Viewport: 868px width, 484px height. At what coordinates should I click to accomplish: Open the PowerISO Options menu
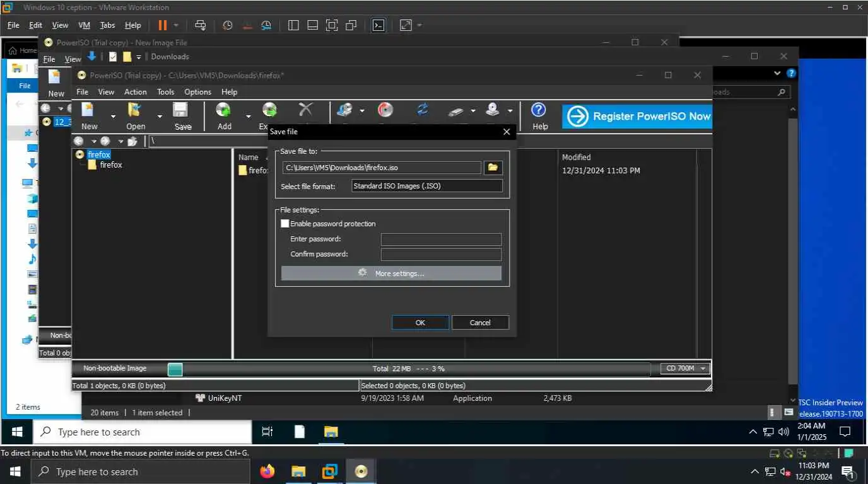(197, 92)
